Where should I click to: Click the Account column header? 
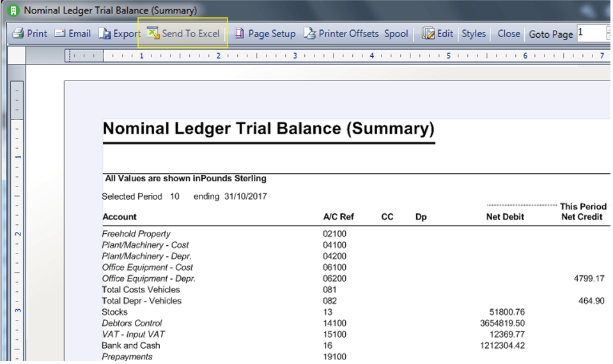point(120,216)
